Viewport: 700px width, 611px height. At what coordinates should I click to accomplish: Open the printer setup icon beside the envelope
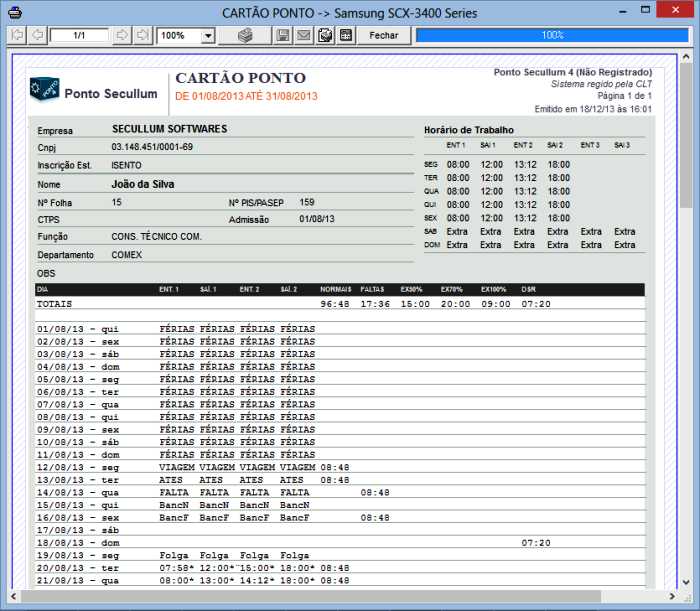pyautogui.click(x=325, y=35)
